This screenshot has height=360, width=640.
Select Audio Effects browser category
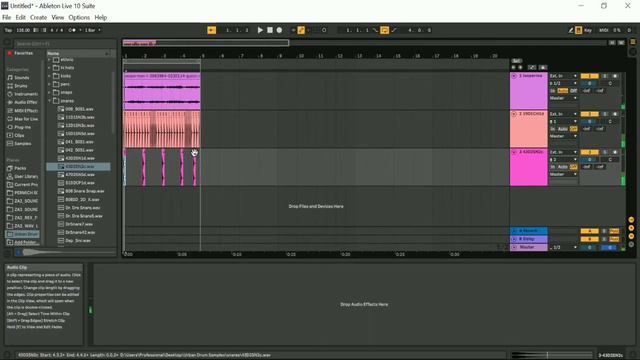(25, 102)
